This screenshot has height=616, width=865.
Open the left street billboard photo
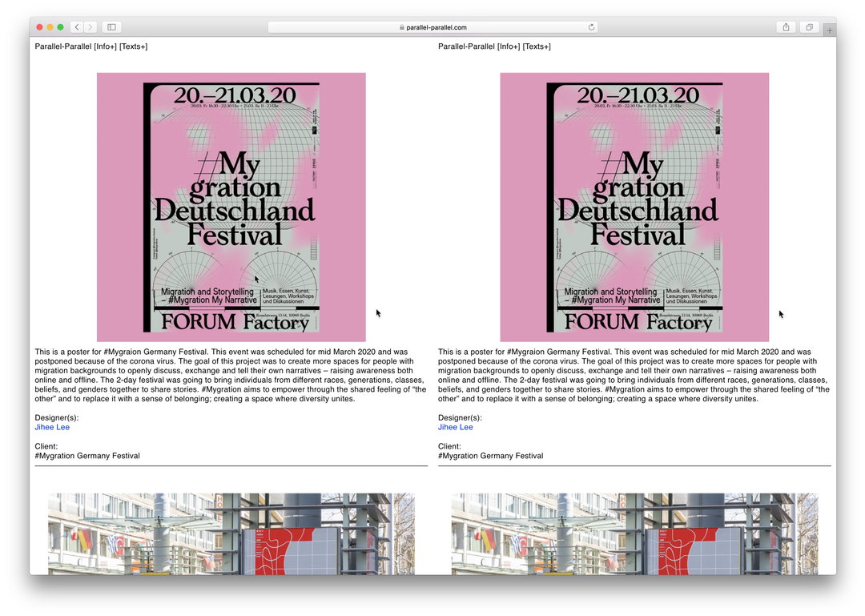tap(231, 533)
